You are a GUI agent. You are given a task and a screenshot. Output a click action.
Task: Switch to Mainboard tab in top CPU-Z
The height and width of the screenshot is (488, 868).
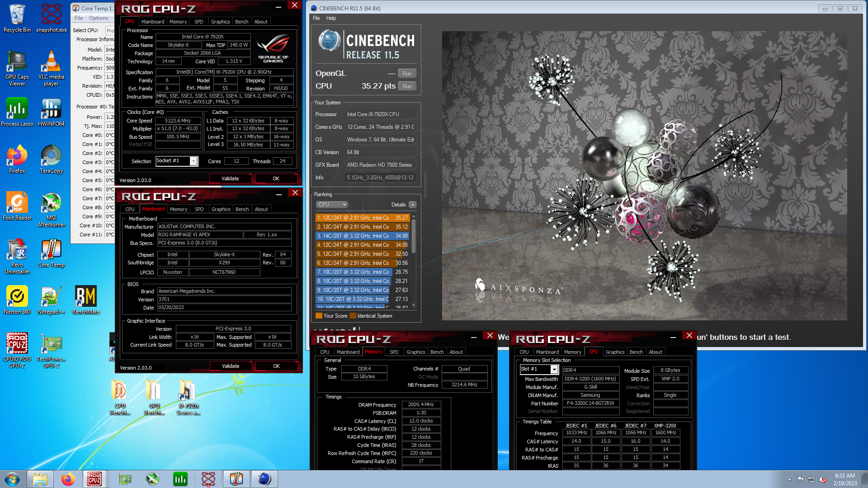point(153,22)
